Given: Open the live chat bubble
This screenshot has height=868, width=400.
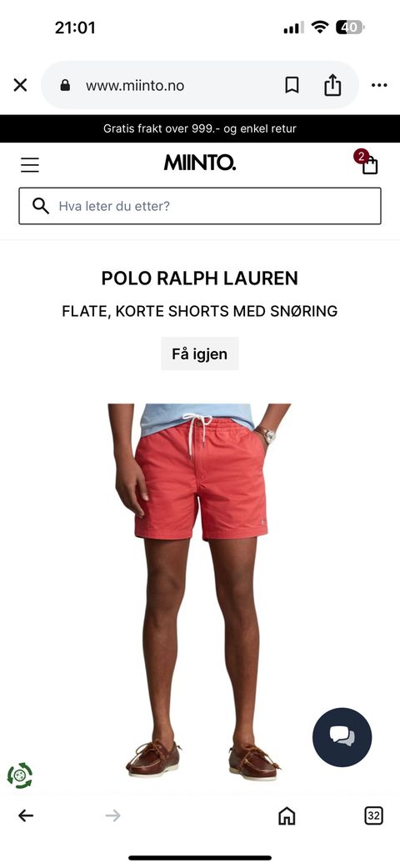Looking at the screenshot, I should [342, 737].
